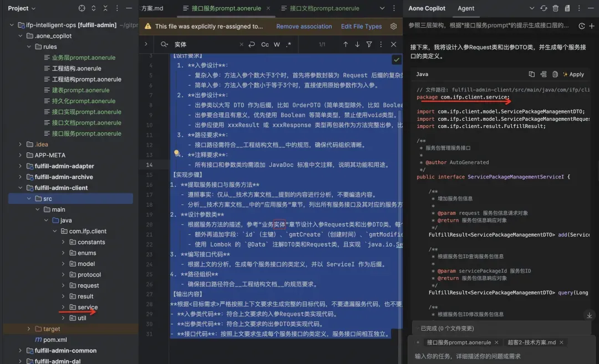Toggle regex search option
This screenshot has height=364, width=599.
(x=289, y=44)
